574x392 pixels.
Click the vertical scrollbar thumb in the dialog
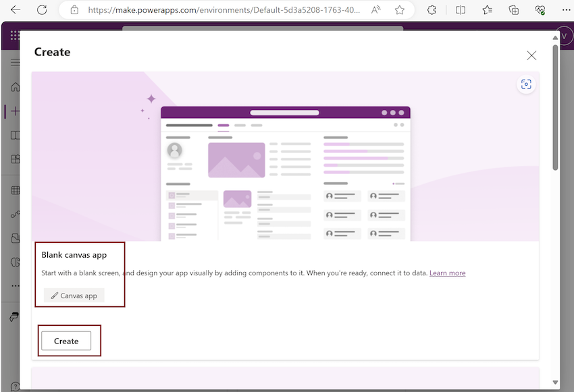555,107
